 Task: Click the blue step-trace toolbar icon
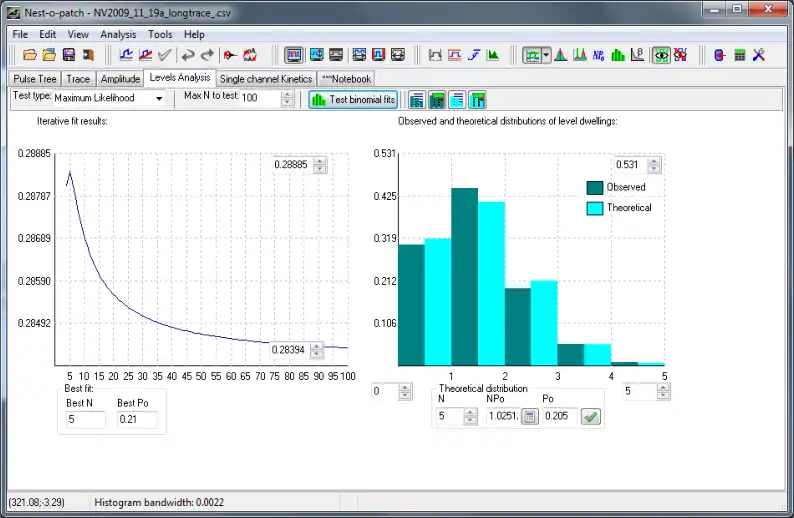pos(126,55)
